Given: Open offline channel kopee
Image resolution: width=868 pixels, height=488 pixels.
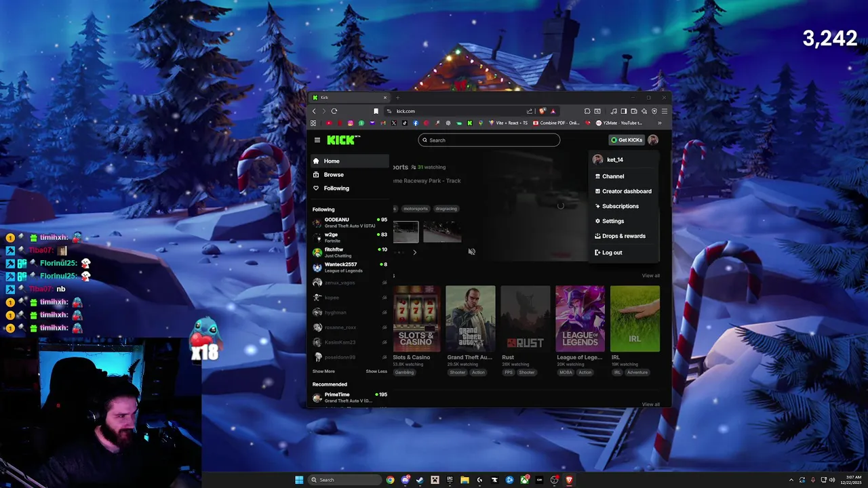Looking at the screenshot, I should [x=349, y=298].
